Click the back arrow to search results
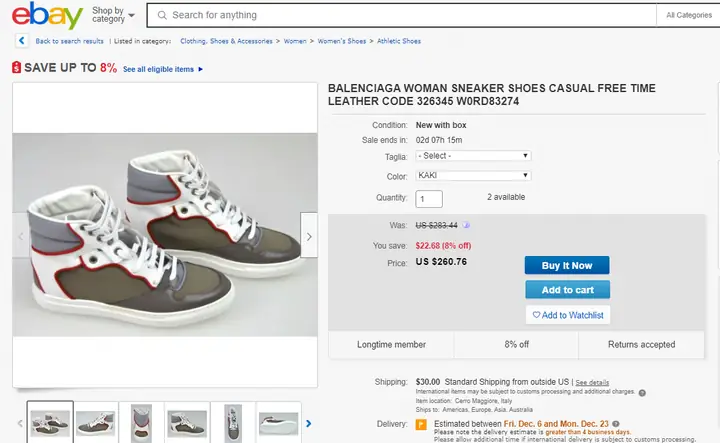Screen dimensions: 720x443 click(x=22, y=41)
